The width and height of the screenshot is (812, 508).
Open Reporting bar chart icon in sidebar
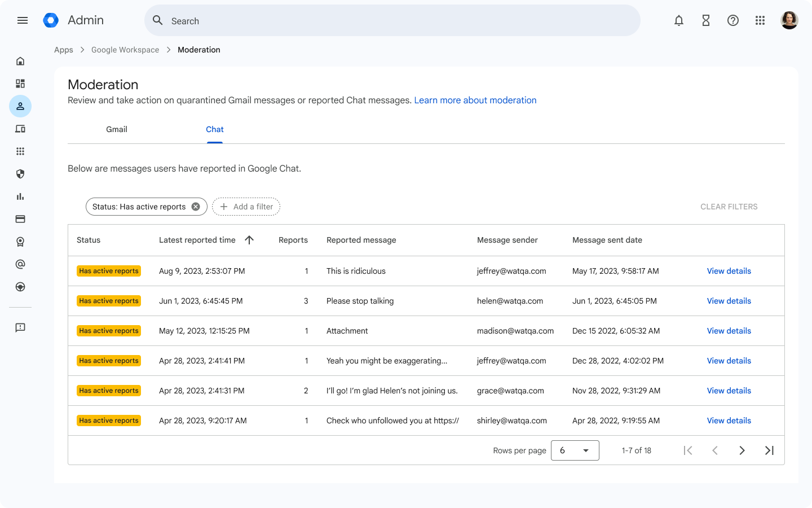coord(20,196)
